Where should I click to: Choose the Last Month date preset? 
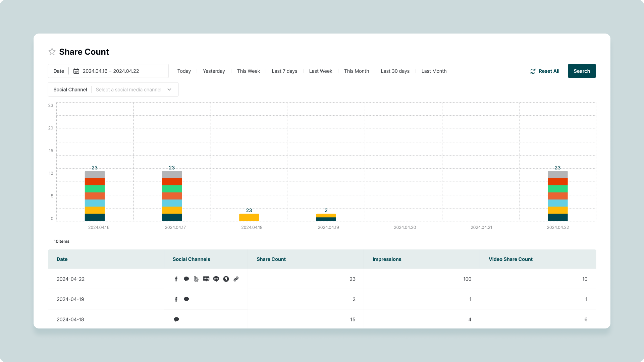434,71
